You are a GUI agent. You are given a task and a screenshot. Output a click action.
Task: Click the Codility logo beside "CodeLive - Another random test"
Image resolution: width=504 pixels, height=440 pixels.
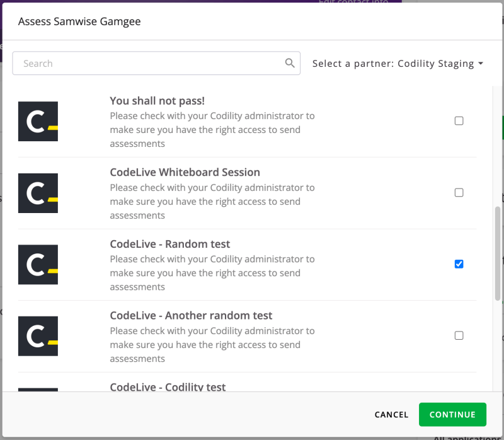pos(38,336)
